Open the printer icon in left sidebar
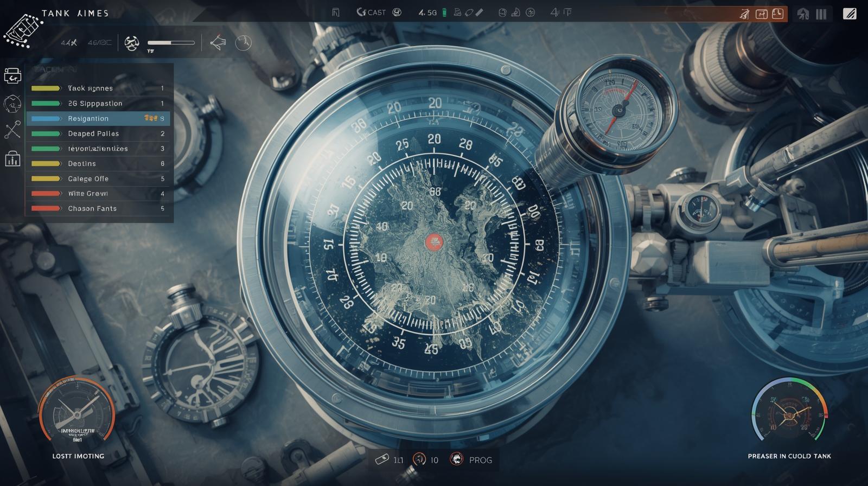Viewport: 868px width, 486px height. (12, 76)
